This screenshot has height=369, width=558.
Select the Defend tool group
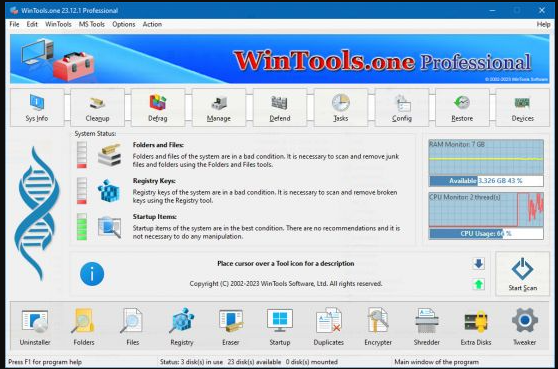point(280,107)
